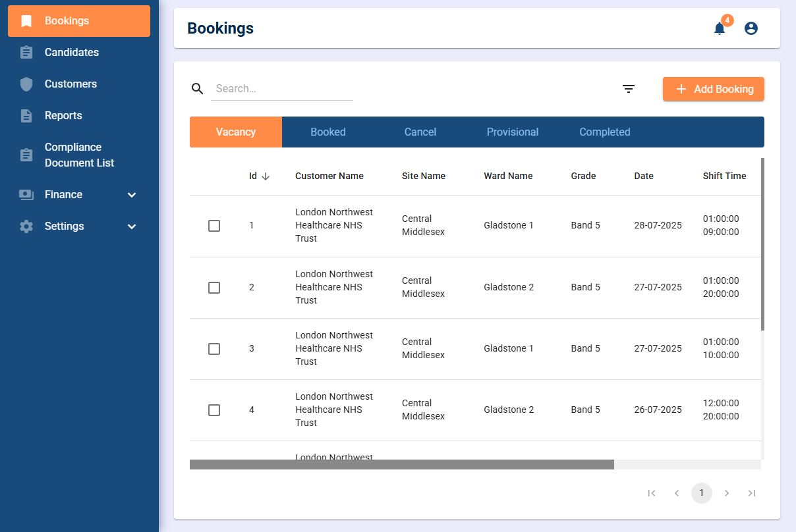
Task: Click the search magnifier icon
Action: [x=197, y=89]
